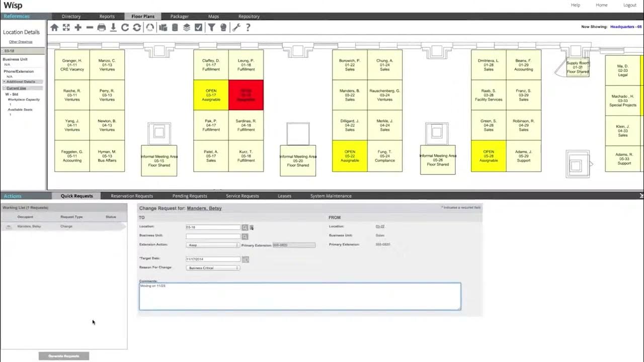Screen dimensions: 644x362
Task: Click inside the Comments text area
Action: point(300,296)
